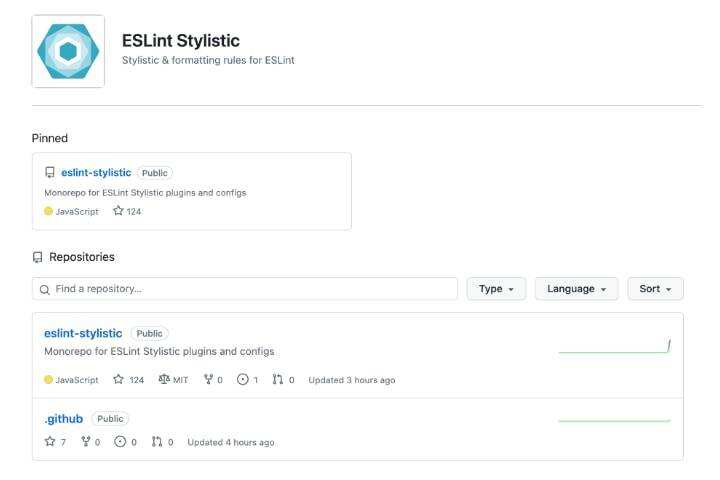
Task: Open forks icon for eslint-stylistic repo
Action: [208, 380]
